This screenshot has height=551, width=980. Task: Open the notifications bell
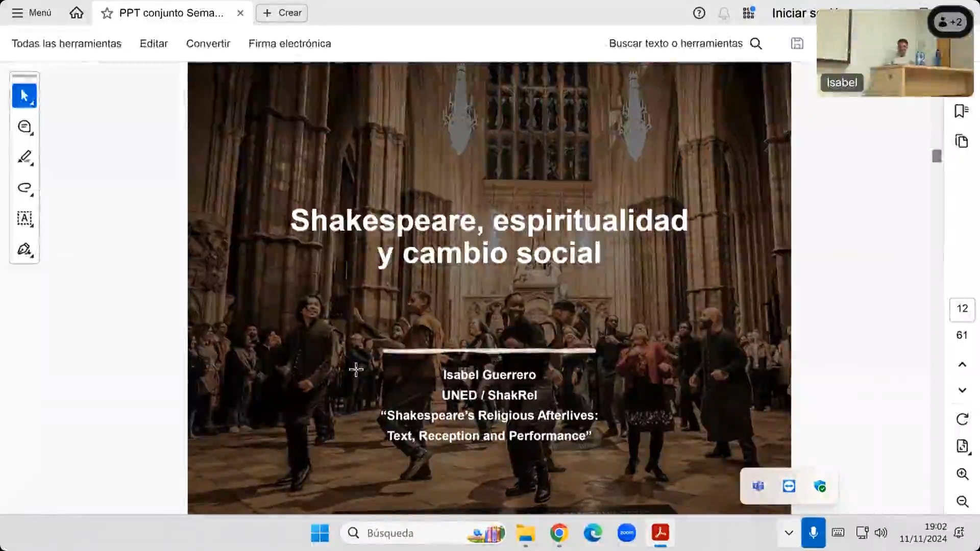coord(723,13)
